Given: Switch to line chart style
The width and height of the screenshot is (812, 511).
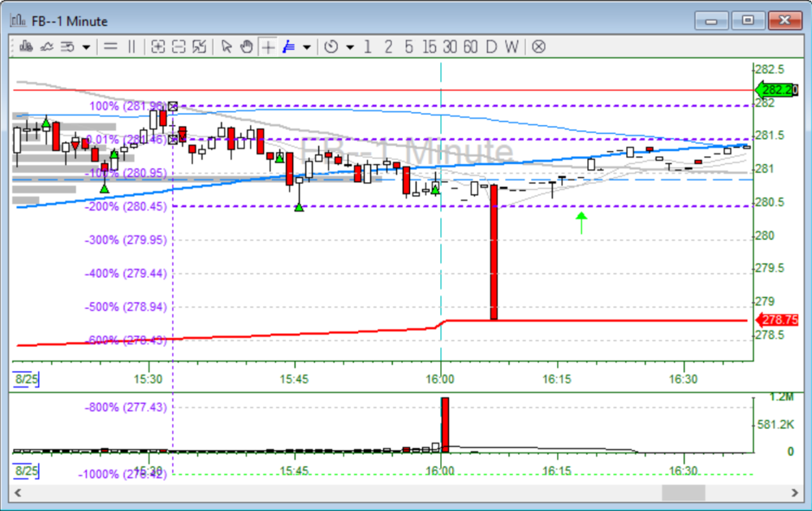Looking at the screenshot, I should click(45, 46).
